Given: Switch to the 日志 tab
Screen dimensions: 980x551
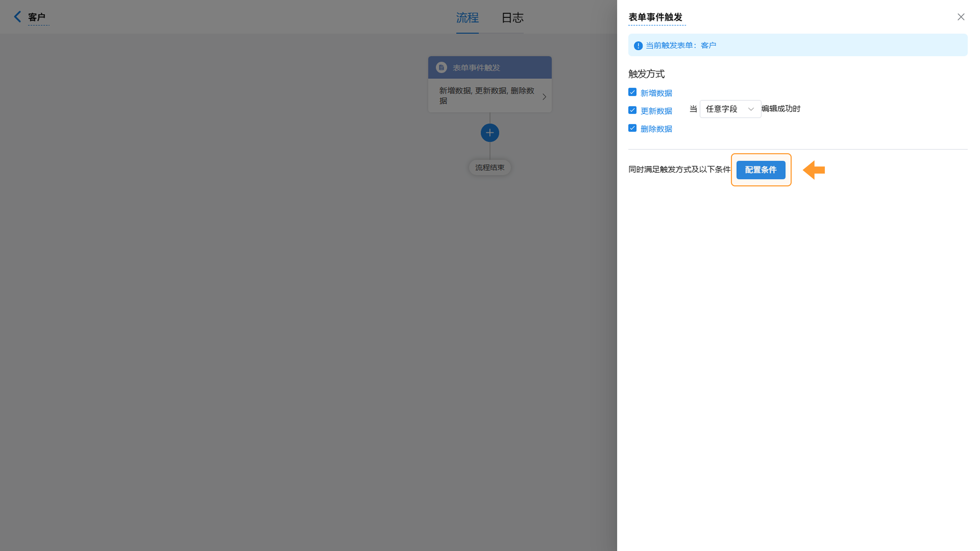Looking at the screenshot, I should (x=512, y=18).
